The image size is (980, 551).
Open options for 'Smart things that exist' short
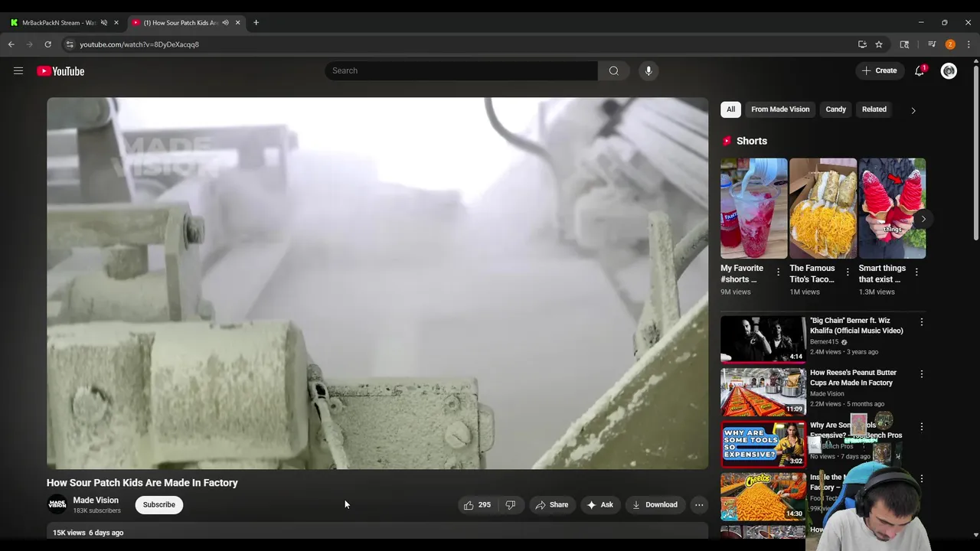pyautogui.click(x=916, y=272)
